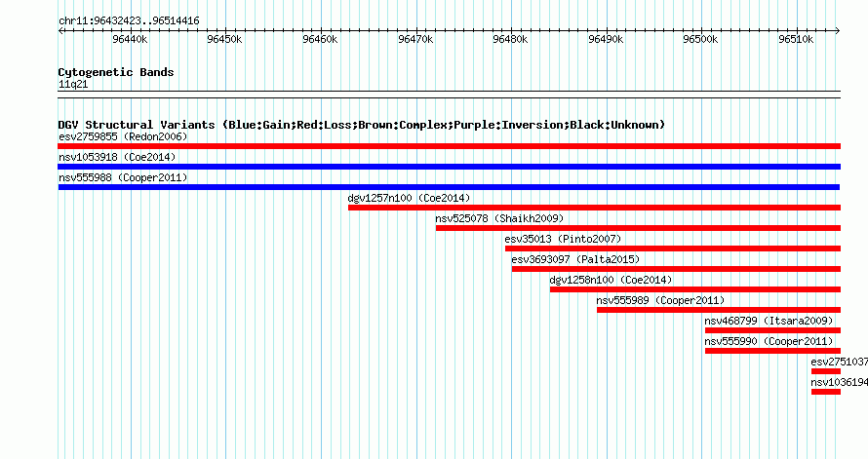Viewport: 868px width, 459px height.
Task: Click the 96490k ruler label
Action: tap(606, 39)
